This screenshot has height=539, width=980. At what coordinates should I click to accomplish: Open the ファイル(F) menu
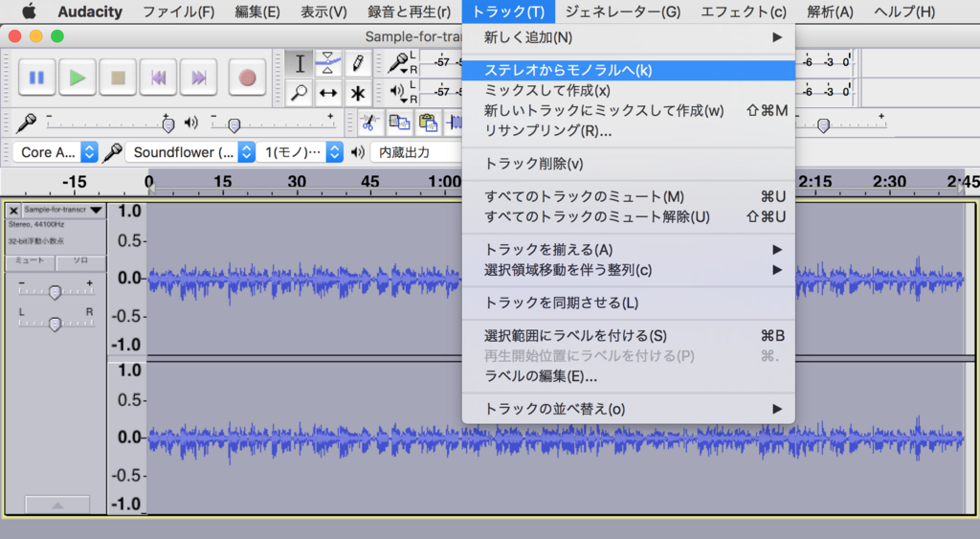click(x=178, y=11)
